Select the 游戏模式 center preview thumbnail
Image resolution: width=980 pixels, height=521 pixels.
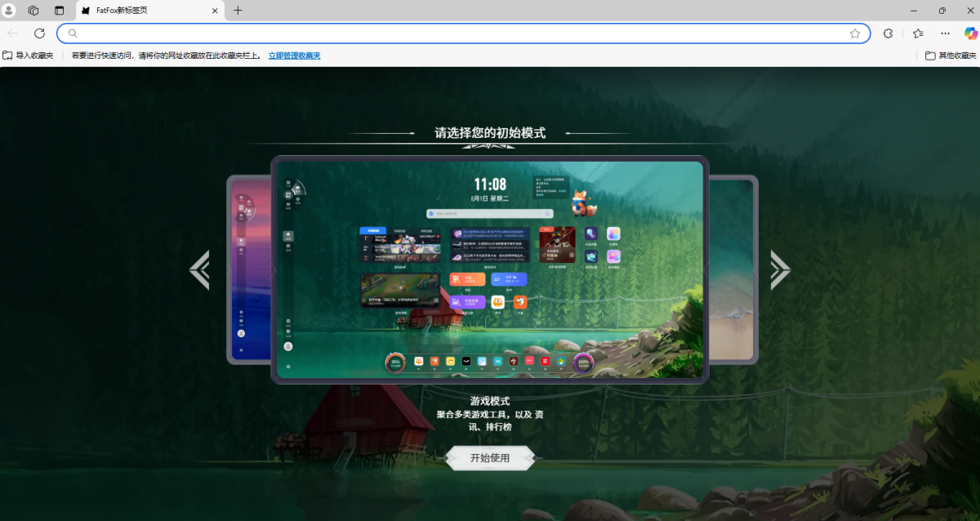tap(490, 269)
